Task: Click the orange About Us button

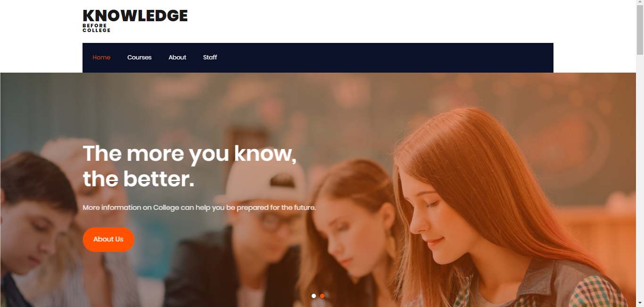Action: (108, 239)
